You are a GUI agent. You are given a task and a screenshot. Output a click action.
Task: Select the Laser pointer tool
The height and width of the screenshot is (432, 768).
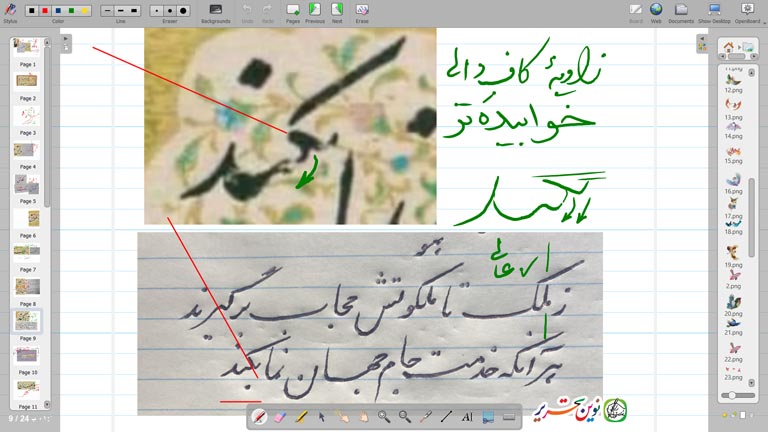point(425,416)
